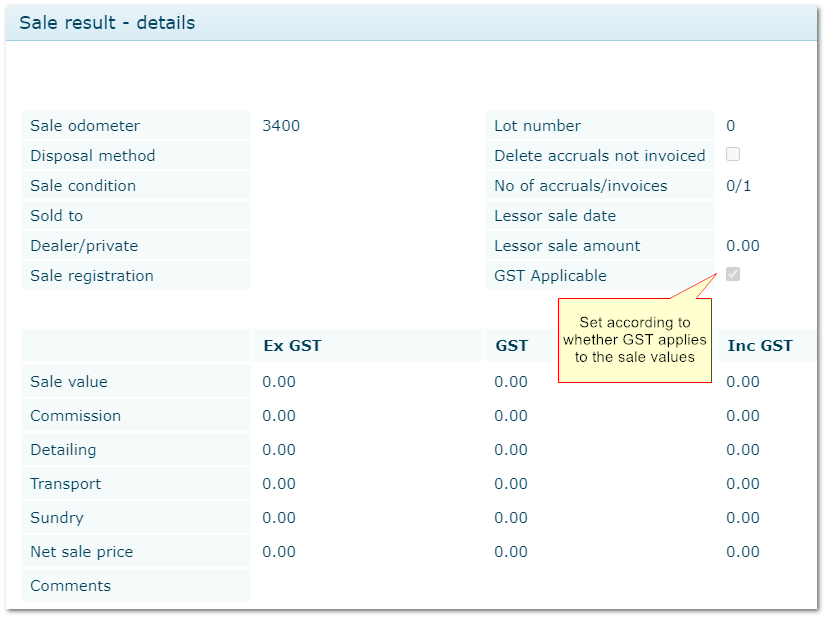Screen dimensions: 827x619
Task: Click the Transport Ex GST amount
Action: [279, 484]
